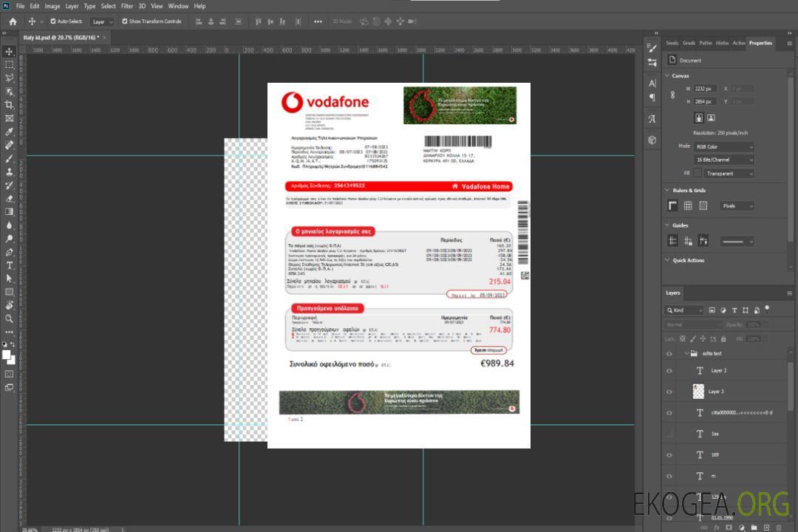Image resolution: width=798 pixels, height=532 pixels.
Task: Hide Layer 3 with eye icon
Action: [669, 392]
